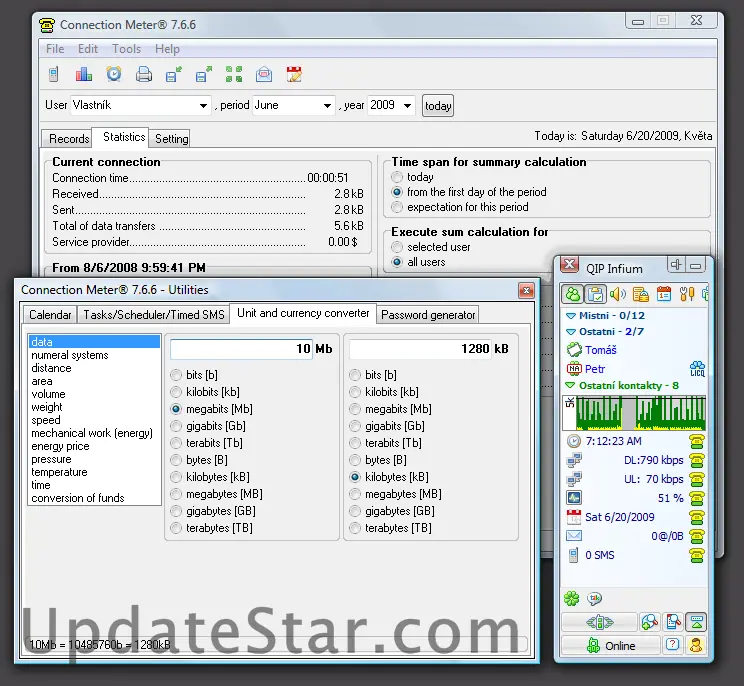Click the green ICQ flower account icon
Viewport: 744px width, 686px height.
click(572, 599)
